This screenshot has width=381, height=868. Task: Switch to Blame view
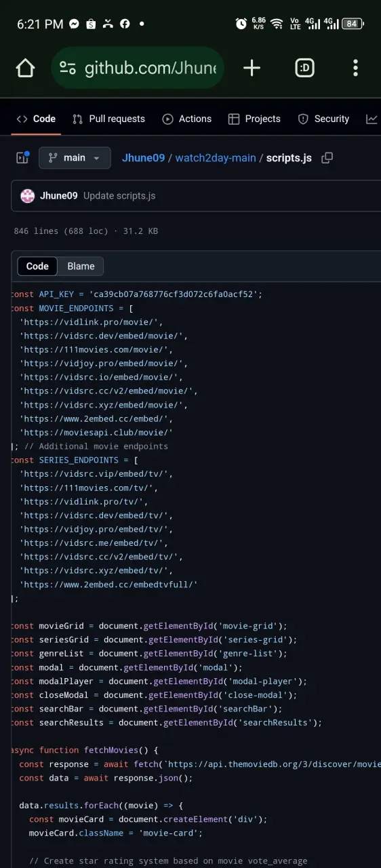click(81, 266)
